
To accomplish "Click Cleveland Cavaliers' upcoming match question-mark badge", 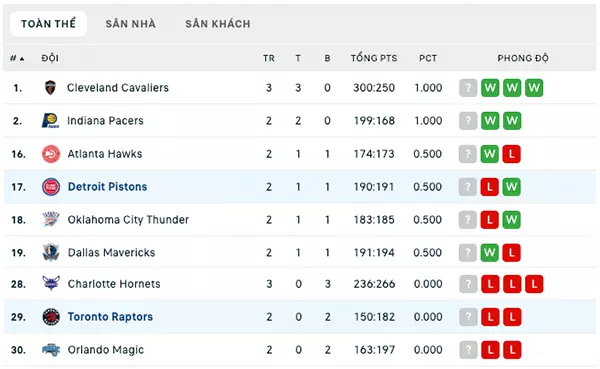I will click(x=468, y=88).
